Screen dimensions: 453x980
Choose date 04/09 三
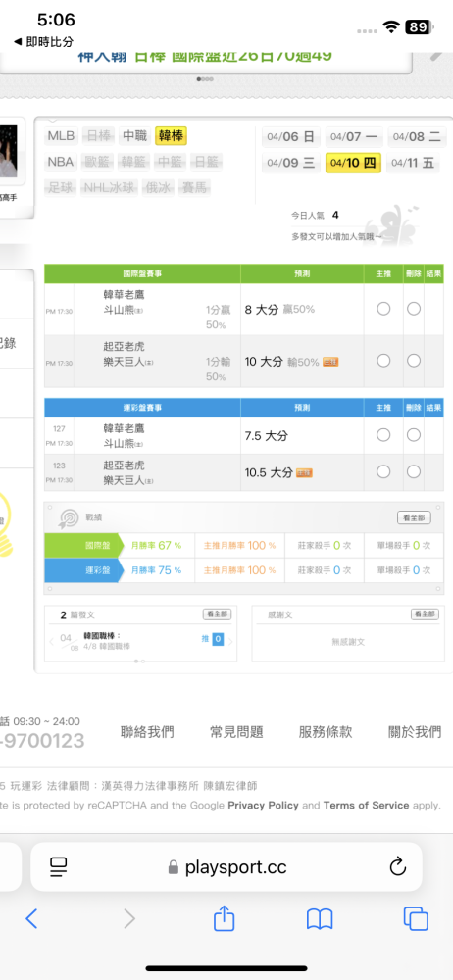point(291,163)
